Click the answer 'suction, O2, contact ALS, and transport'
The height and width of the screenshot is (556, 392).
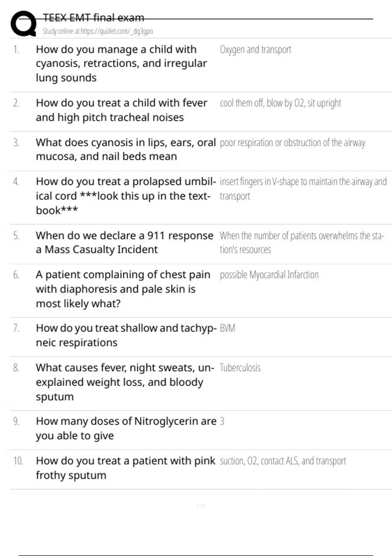point(283,461)
